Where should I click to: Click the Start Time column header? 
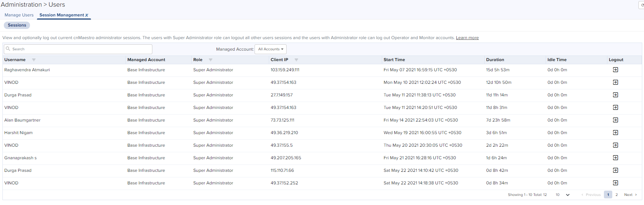(x=394, y=60)
